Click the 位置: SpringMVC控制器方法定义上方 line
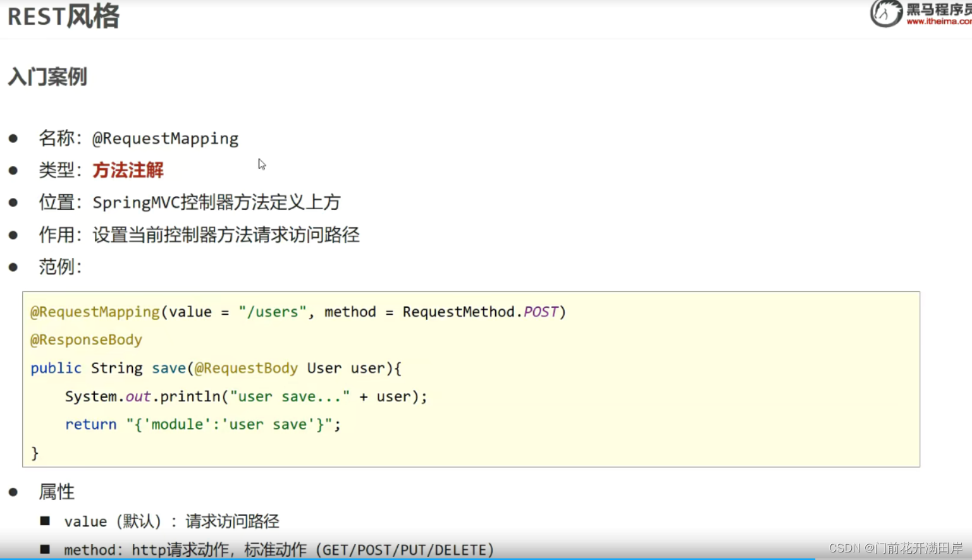The height and width of the screenshot is (560, 972). click(x=190, y=202)
